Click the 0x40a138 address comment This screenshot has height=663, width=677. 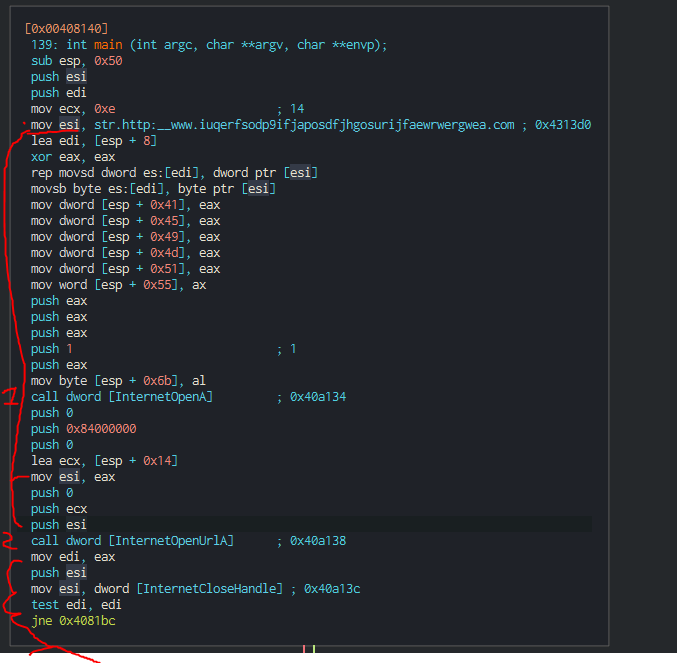click(x=318, y=540)
